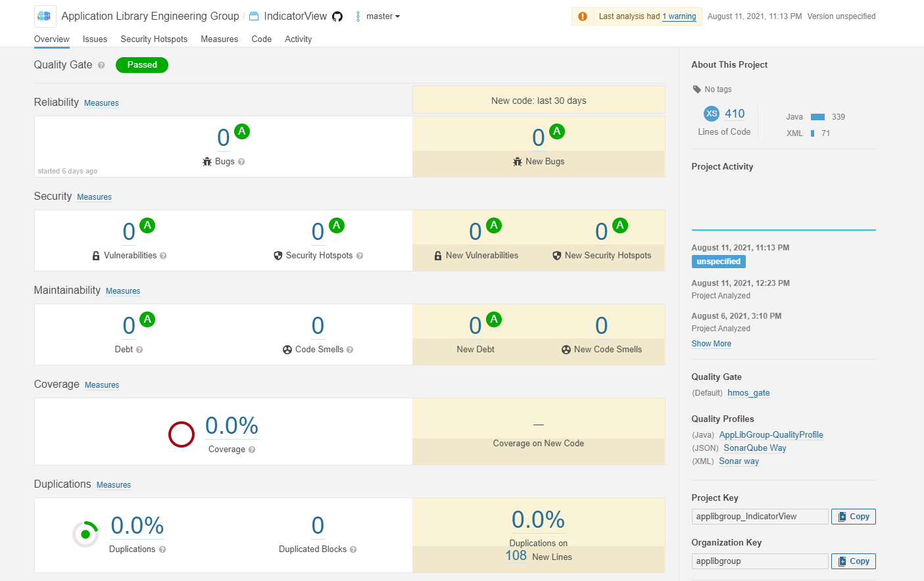Click the XML language bar
This screenshot has height=581, width=924.
pos(813,133)
